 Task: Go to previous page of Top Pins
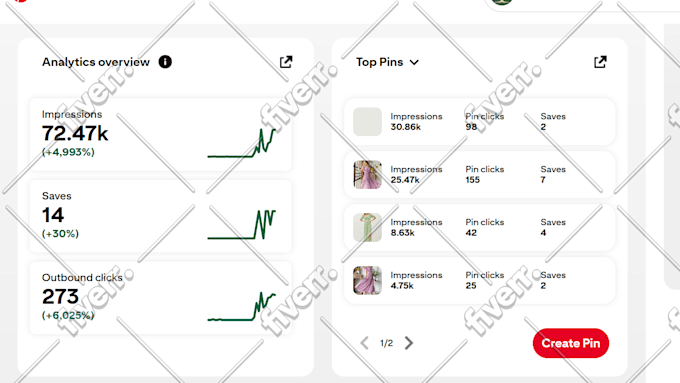point(365,343)
